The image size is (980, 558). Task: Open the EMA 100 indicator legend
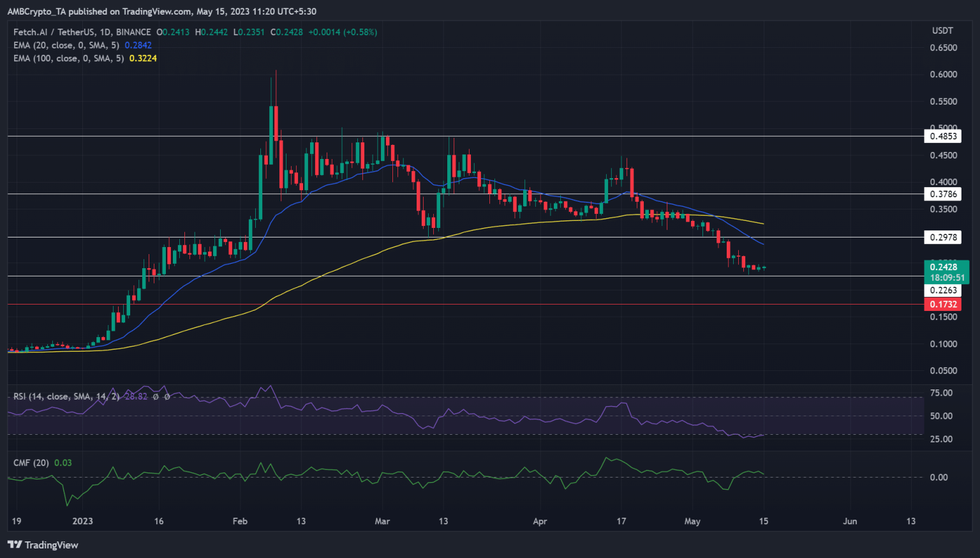click(x=69, y=58)
